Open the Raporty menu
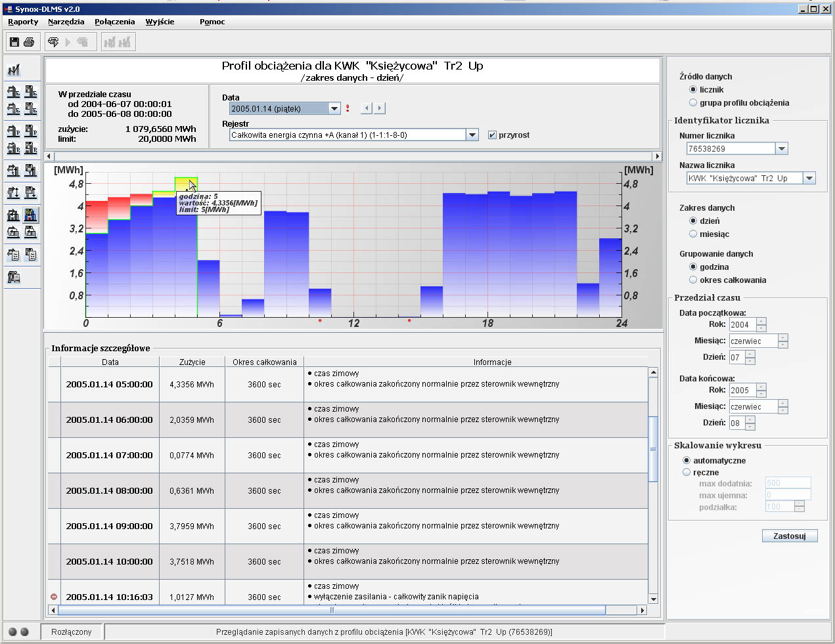This screenshot has width=835, height=644. pos(23,22)
